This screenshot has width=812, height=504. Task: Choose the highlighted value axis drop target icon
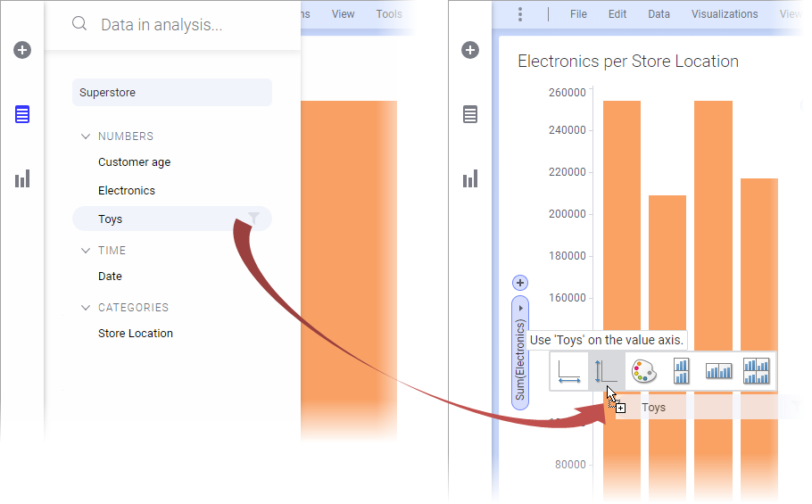tap(606, 371)
